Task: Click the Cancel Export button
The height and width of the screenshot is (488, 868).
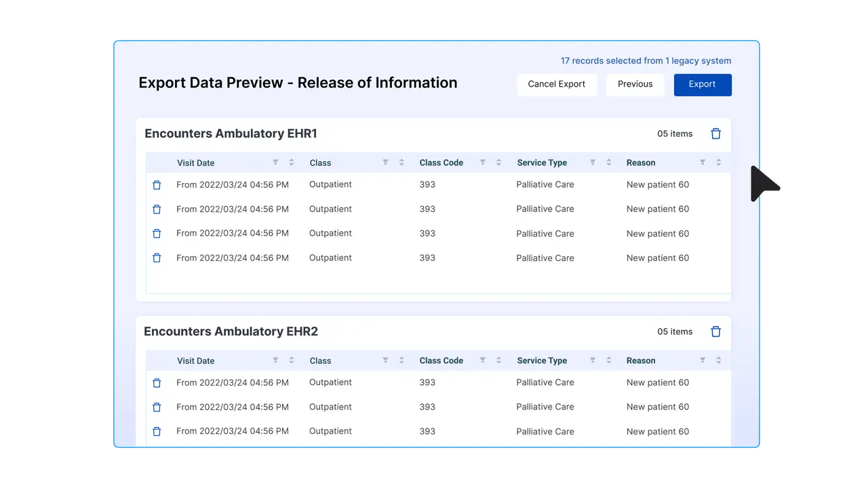Action: [557, 85]
